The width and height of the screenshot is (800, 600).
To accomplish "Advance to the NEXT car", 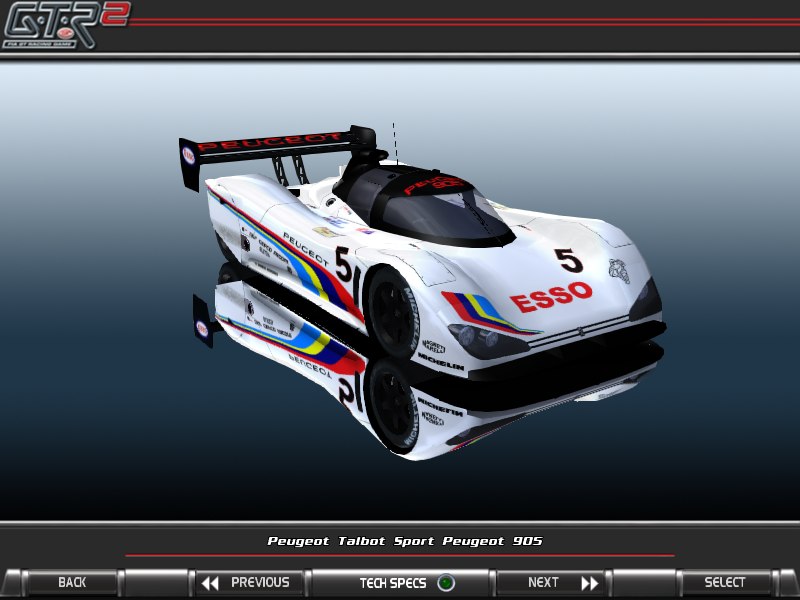I will coord(551,583).
